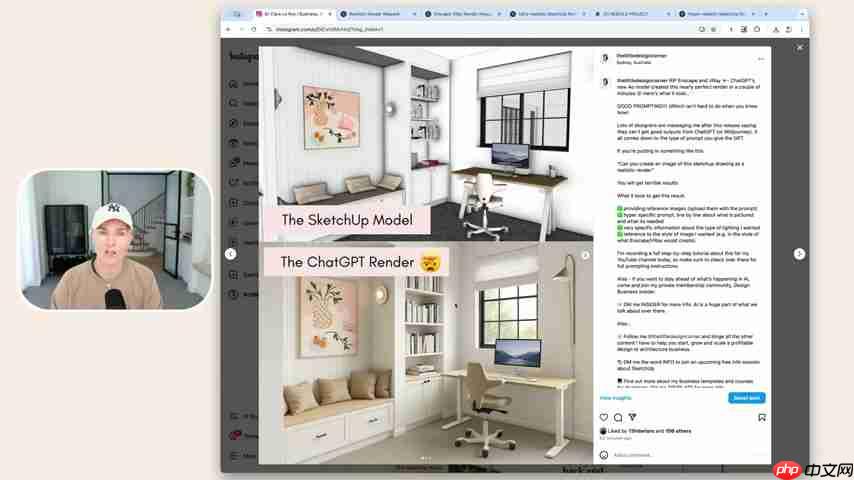Open Instagram Messages in the sidebar

coord(234,162)
